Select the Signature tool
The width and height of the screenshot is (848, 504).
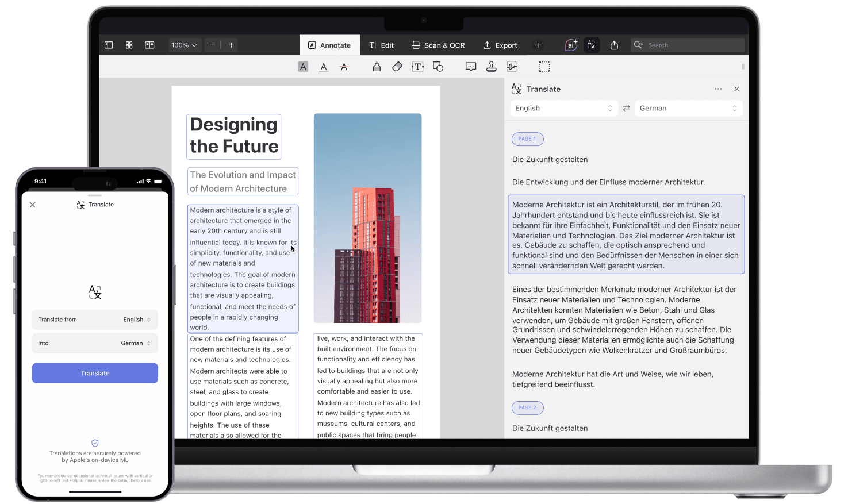tap(512, 67)
